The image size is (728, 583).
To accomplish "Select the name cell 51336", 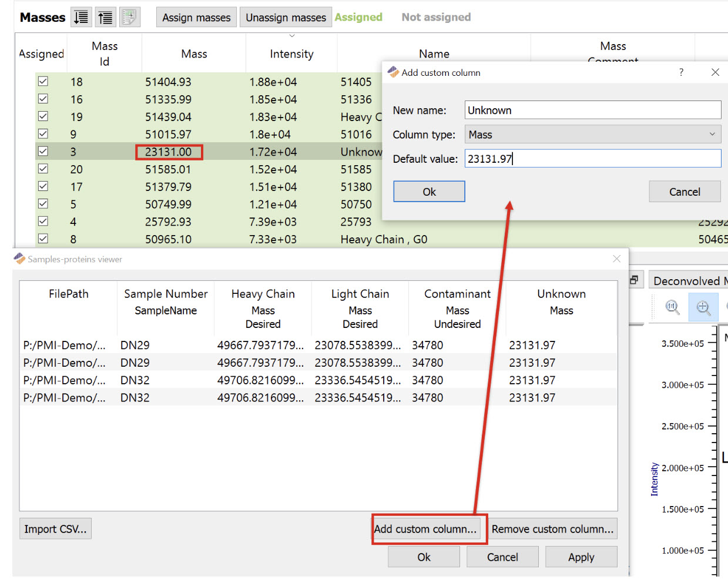I will [x=356, y=99].
